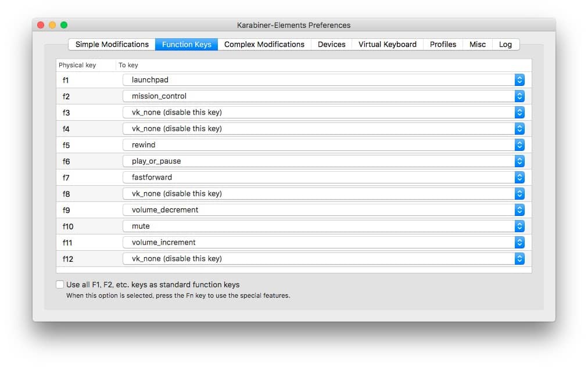The image size is (588, 368).
Task: Go to the Devices tab
Action: click(332, 44)
